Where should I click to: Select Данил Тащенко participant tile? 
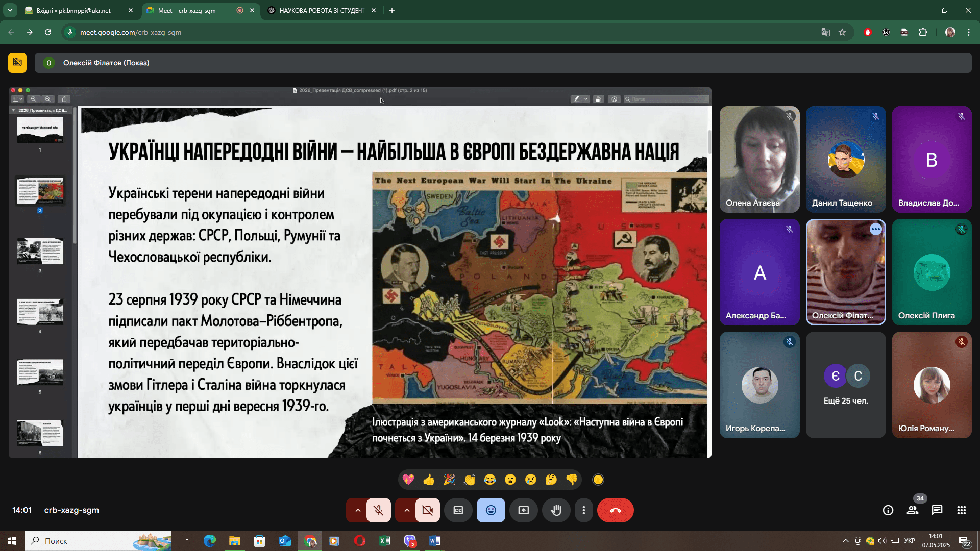[x=846, y=159]
